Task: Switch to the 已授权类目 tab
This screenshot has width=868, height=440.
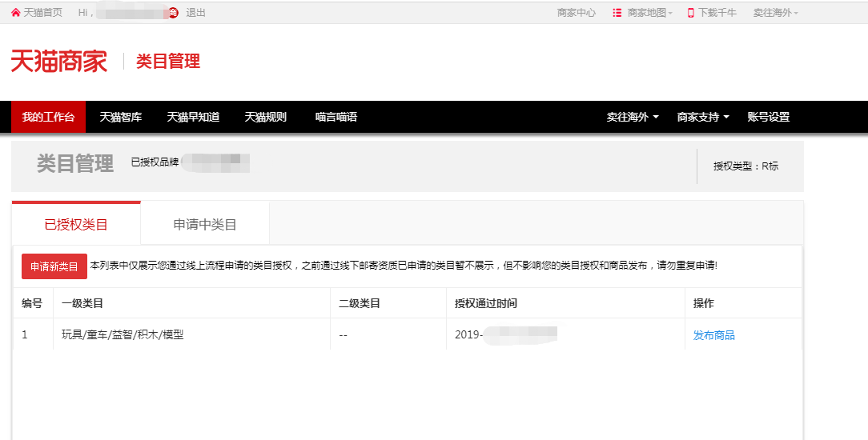Action: tap(76, 224)
